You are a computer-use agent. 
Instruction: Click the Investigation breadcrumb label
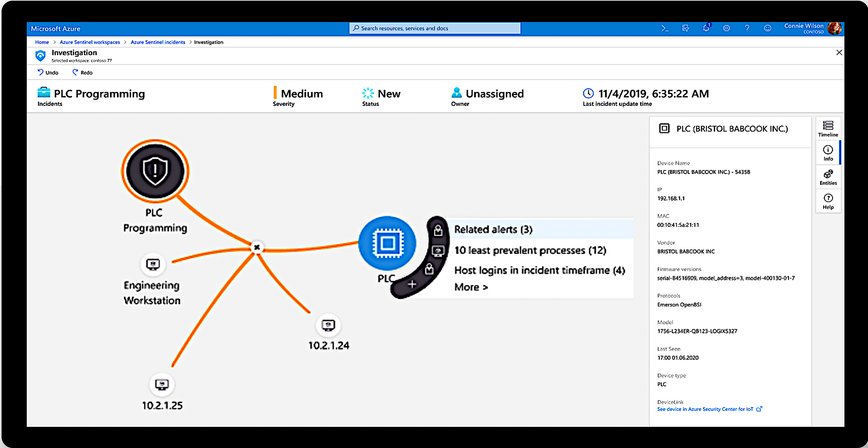tap(209, 42)
